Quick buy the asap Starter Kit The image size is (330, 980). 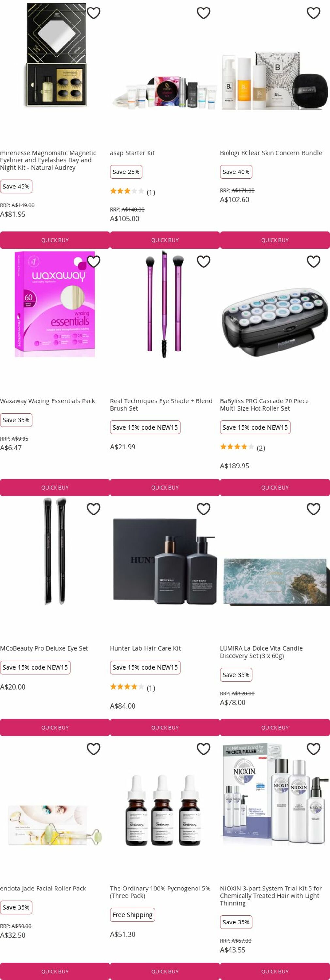click(x=165, y=240)
